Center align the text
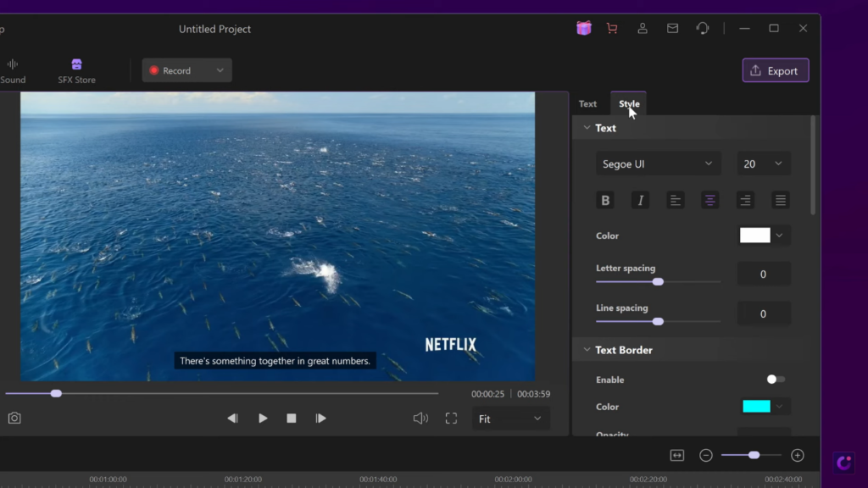 [710, 200]
